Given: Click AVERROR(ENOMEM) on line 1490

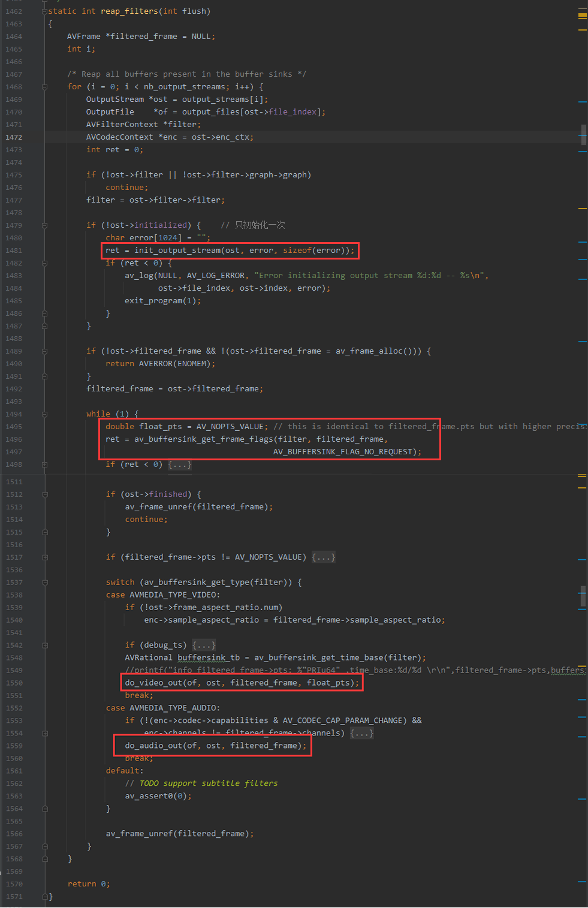Looking at the screenshot, I should (175, 364).
